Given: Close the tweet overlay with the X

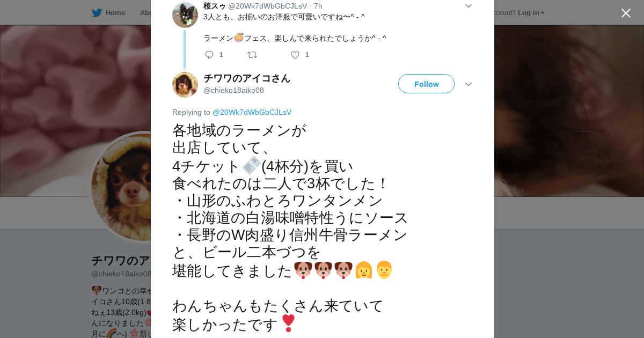Looking at the screenshot, I should pos(626,13).
